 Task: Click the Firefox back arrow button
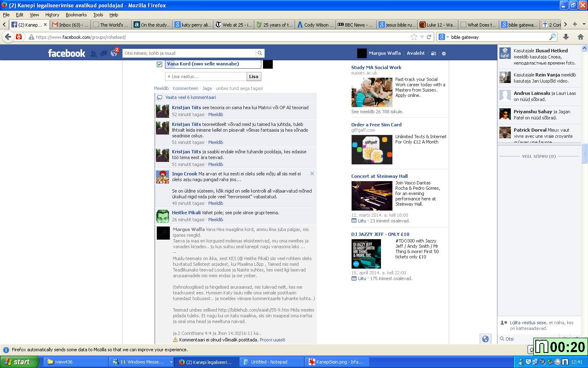[8, 37]
